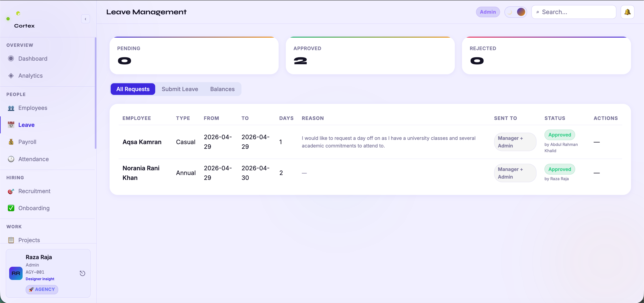Select employee name Aqsa Kamran
644x303 pixels.
point(142,142)
